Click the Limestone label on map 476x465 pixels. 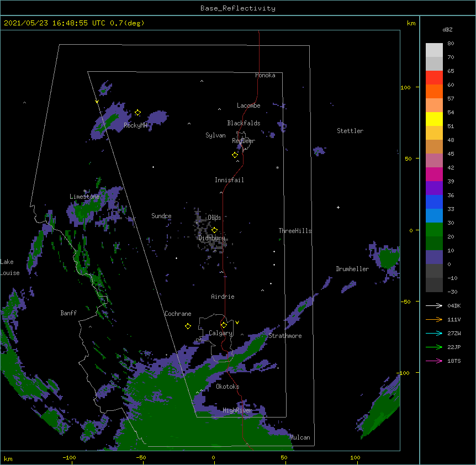click(84, 197)
